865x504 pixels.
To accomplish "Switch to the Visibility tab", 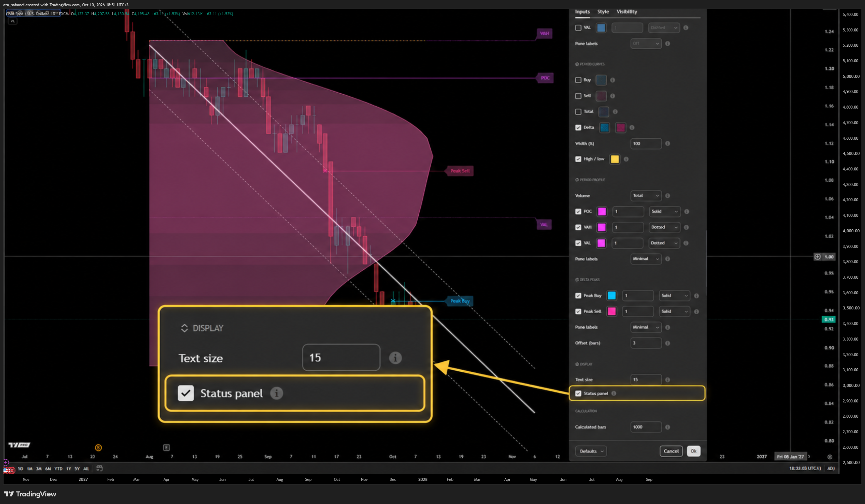I will 627,12.
